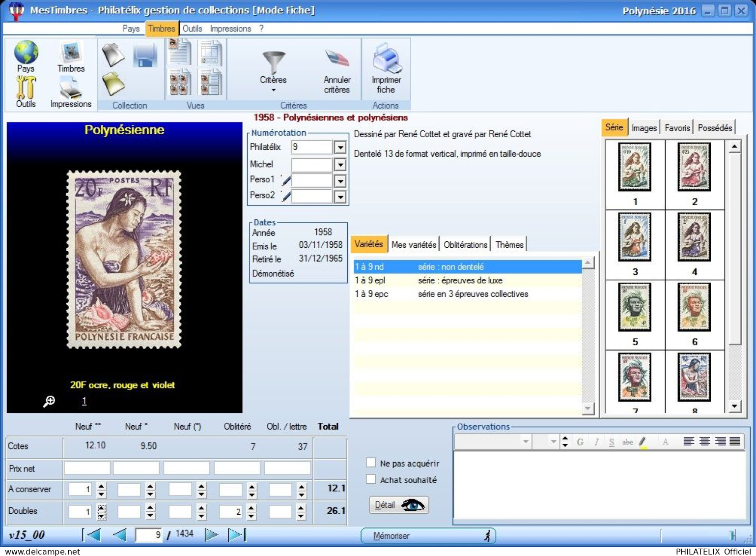The image size is (756, 556).
Task: Adjust the A conserver Neuf** stepper
Action: (x=101, y=490)
